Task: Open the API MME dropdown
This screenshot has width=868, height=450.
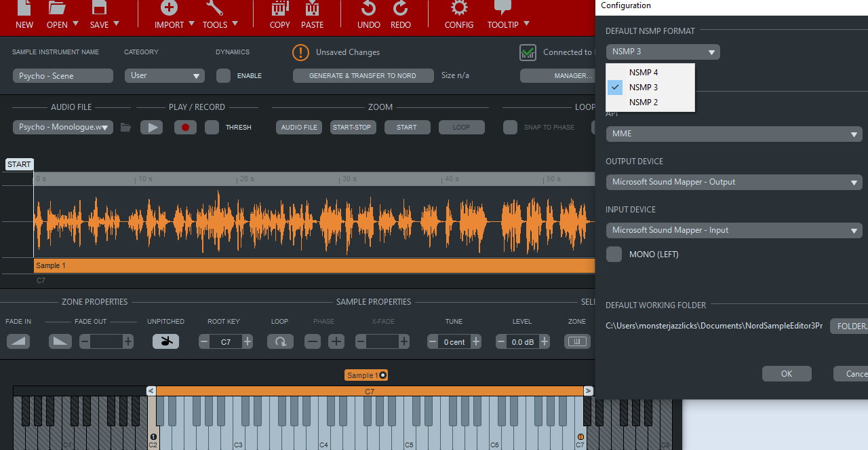Action: (x=734, y=134)
